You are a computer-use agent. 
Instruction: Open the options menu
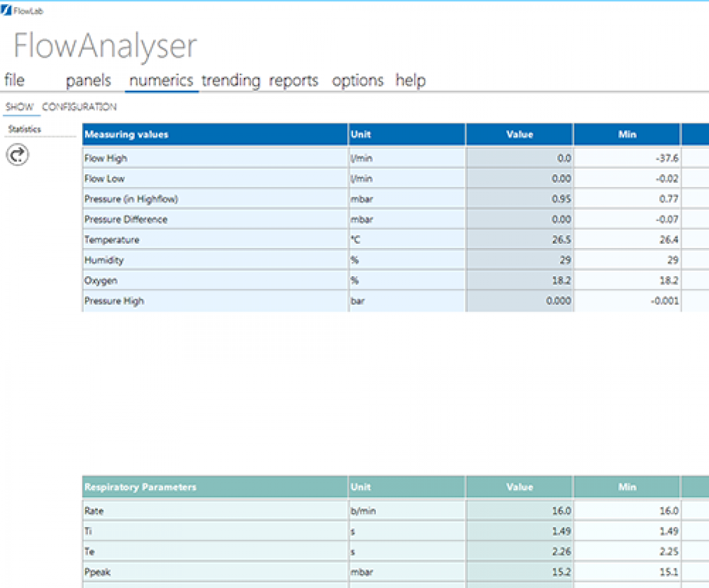tap(358, 80)
